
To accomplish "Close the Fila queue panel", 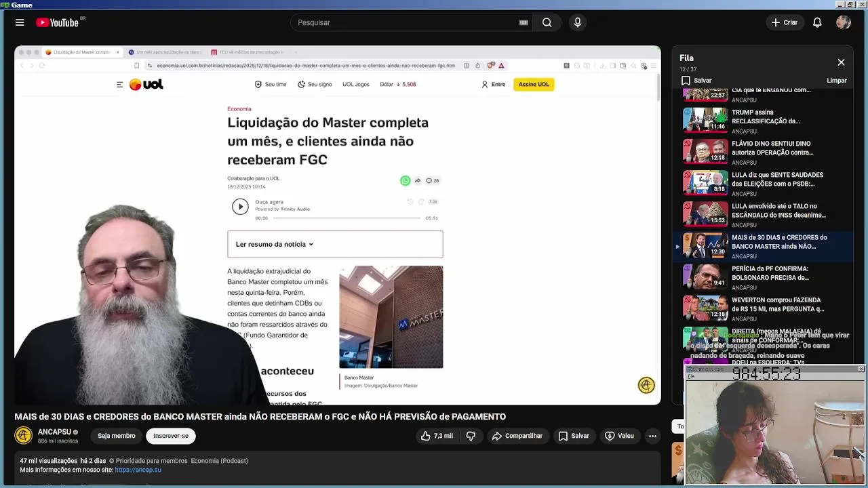I will pyautogui.click(x=841, y=62).
